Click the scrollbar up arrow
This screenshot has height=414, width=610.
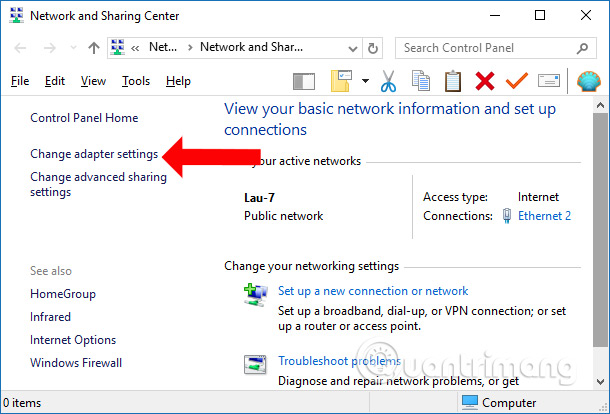(600, 105)
